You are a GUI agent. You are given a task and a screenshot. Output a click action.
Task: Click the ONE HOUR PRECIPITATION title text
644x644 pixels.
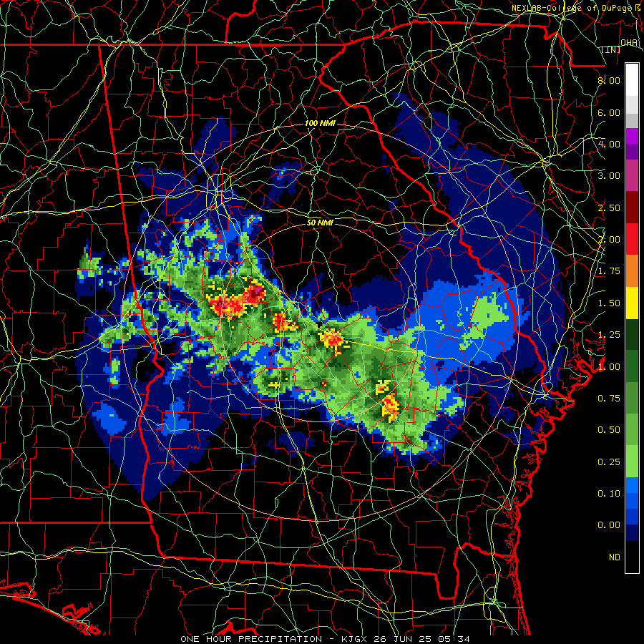click(x=251, y=639)
